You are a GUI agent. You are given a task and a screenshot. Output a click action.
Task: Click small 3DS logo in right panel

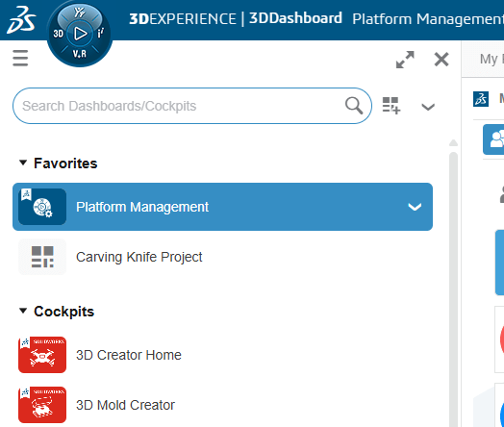pos(481,99)
